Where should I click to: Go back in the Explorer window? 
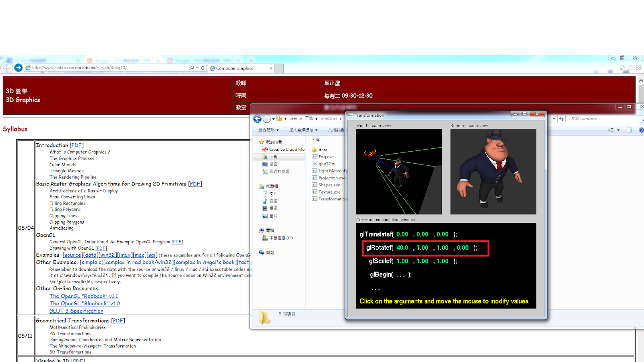click(x=257, y=119)
